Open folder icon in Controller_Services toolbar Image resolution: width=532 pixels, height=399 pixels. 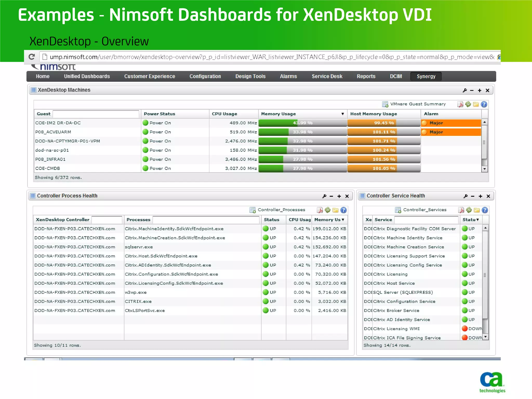click(x=477, y=210)
